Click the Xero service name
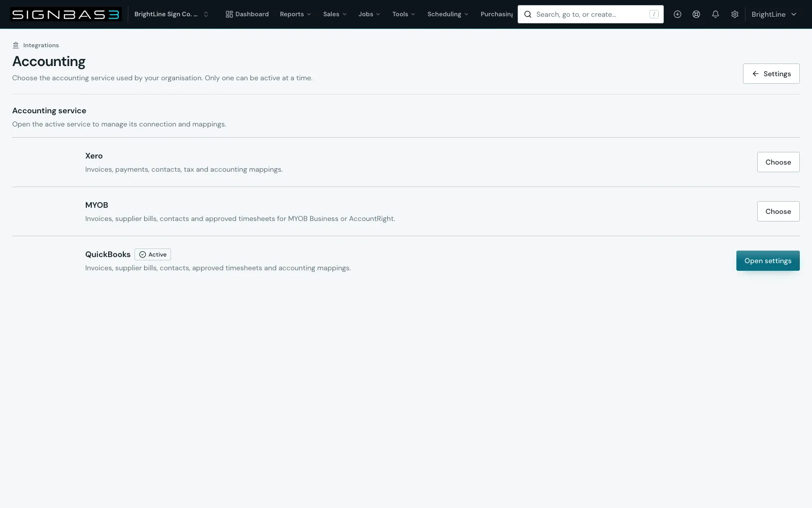The height and width of the screenshot is (508, 812). click(94, 156)
